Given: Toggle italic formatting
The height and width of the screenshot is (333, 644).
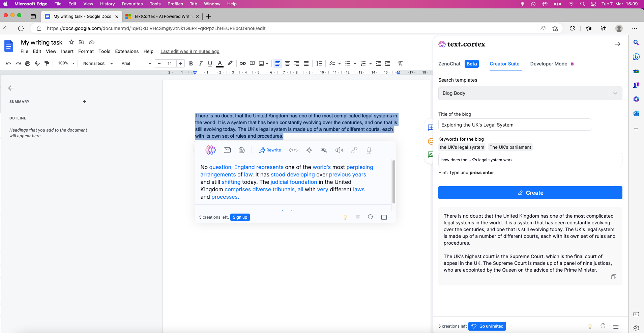Looking at the screenshot, I should tap(201, 63).
